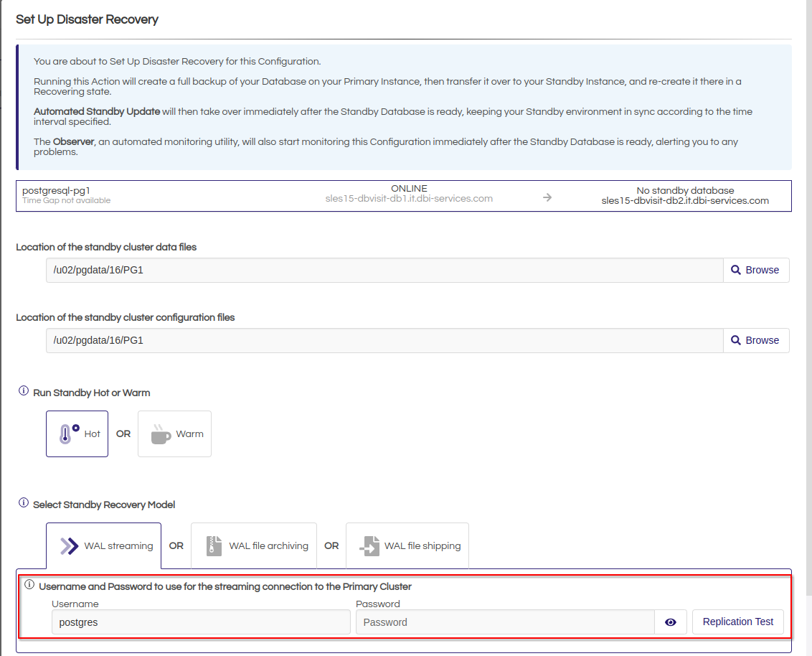812x656 pixels.
Task: Focus the standby cluster configuration files path field
Action: [x=384, y=340]
